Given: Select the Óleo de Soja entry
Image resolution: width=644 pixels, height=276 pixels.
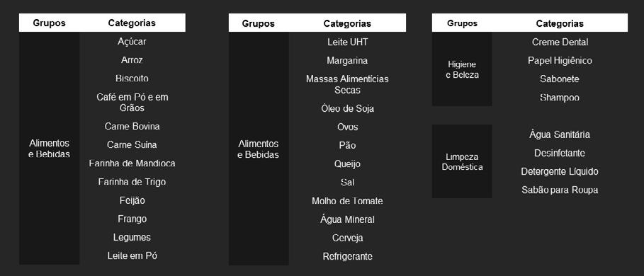Looking at the screenshot, I should (347, 109).
